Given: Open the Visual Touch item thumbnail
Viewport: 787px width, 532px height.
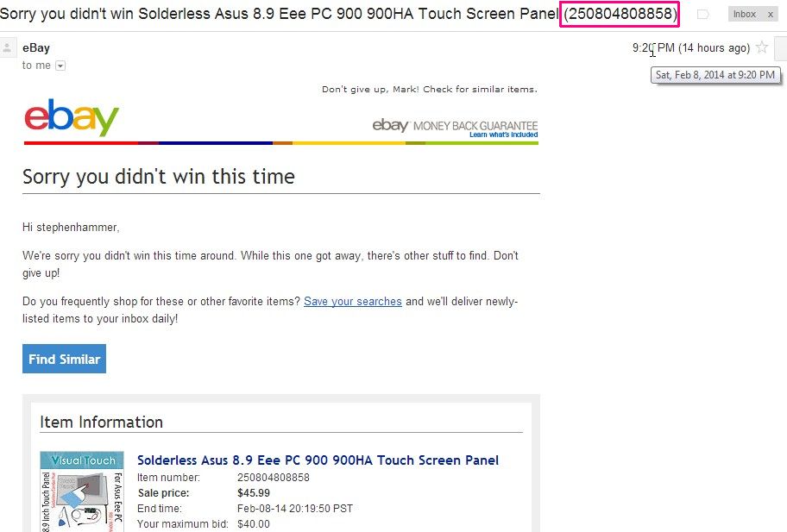Looking at the screenshot, I should [82, 491].
